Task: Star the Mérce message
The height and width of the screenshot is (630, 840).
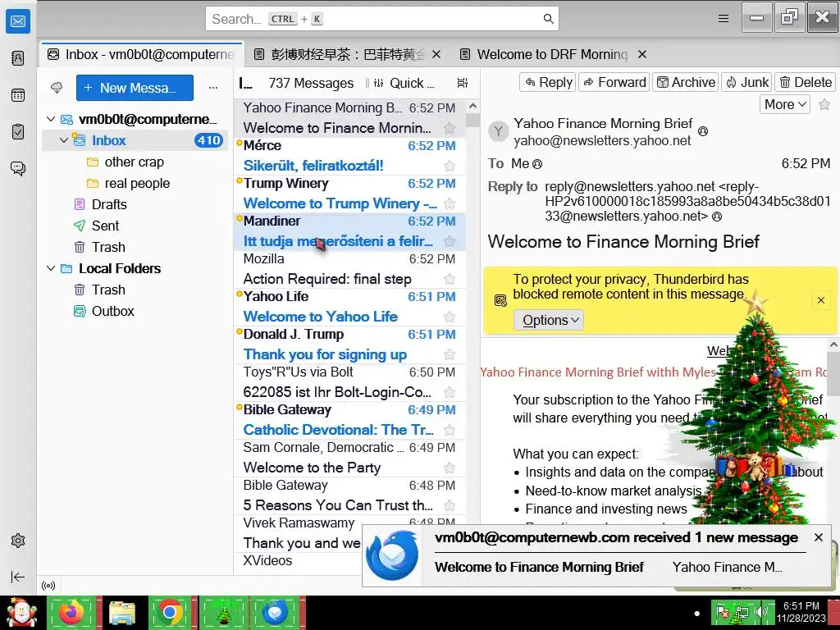Action: tap(450, 166)
